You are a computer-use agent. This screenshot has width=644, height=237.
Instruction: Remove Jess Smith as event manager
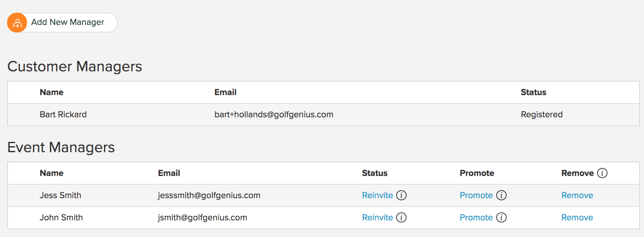[577, 195]
